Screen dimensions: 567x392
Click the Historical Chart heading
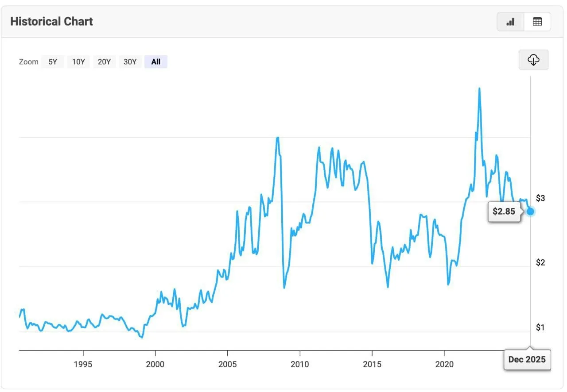pyautogui.click(x=51, y=22)
